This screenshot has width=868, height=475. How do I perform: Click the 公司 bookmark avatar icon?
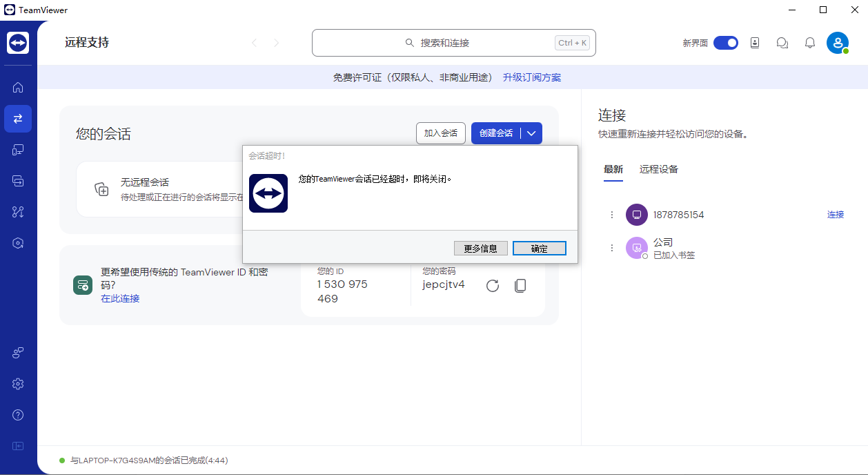(637, 248)
